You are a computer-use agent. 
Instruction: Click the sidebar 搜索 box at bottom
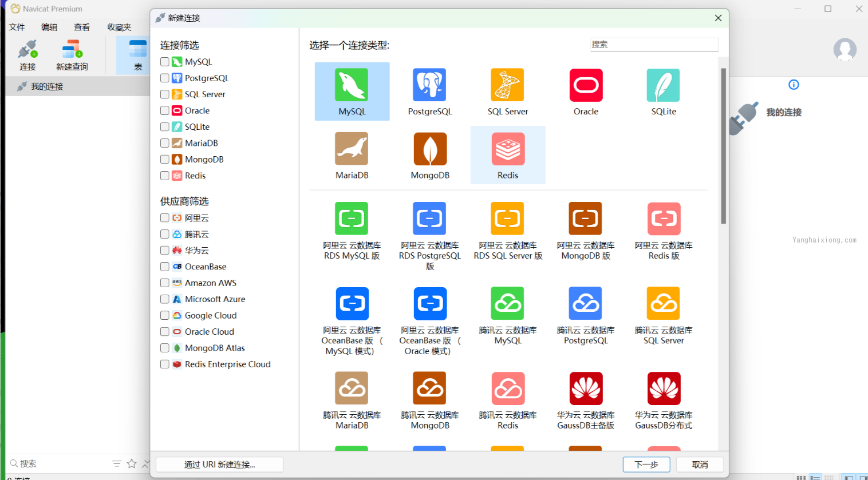[x=57, y=463]
